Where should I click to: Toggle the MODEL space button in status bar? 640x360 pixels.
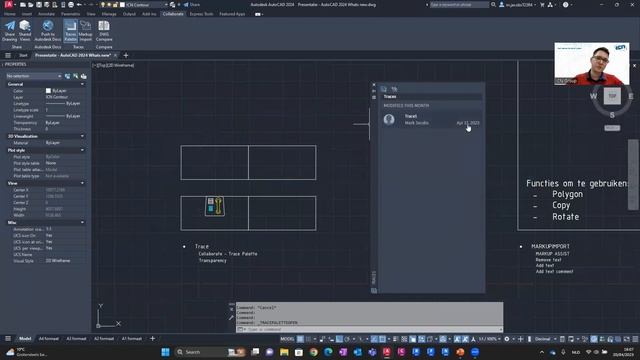coord(287,339)
